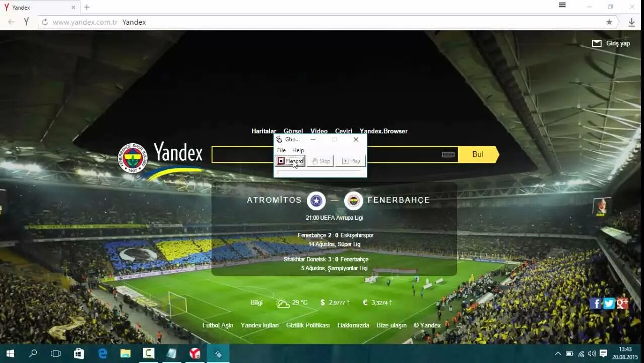The image size is (644, 363).
Task: Click the Fenerbahçe team badge in match card
Action: click(x=354, y=201)
